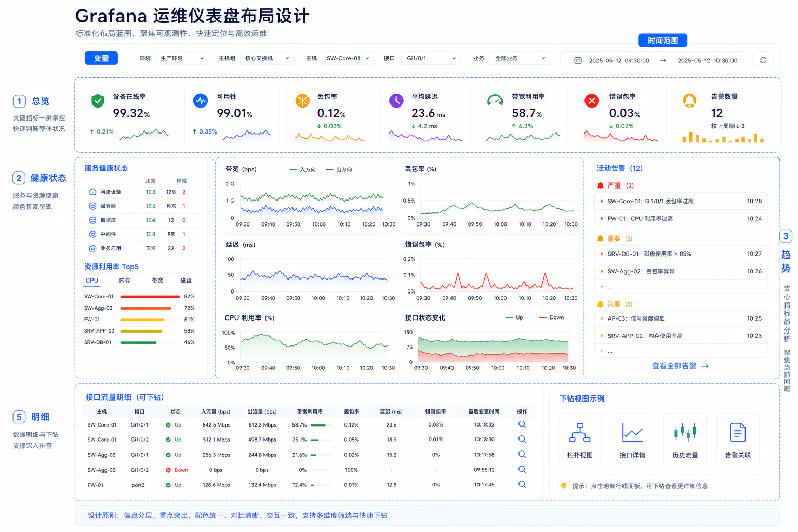Click the yellow bell icon next to 次要
The width and height of the screenshot is (798, 532).
601,304
